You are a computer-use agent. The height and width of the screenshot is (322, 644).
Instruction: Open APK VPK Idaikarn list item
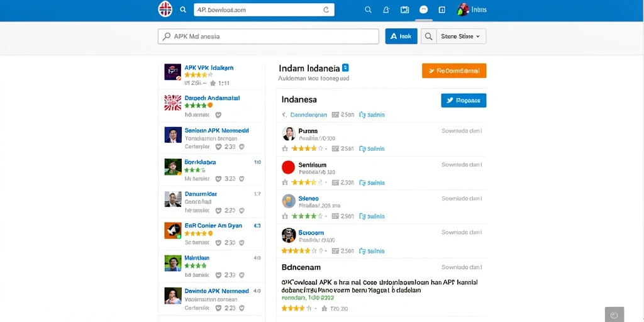pos(211,74)
